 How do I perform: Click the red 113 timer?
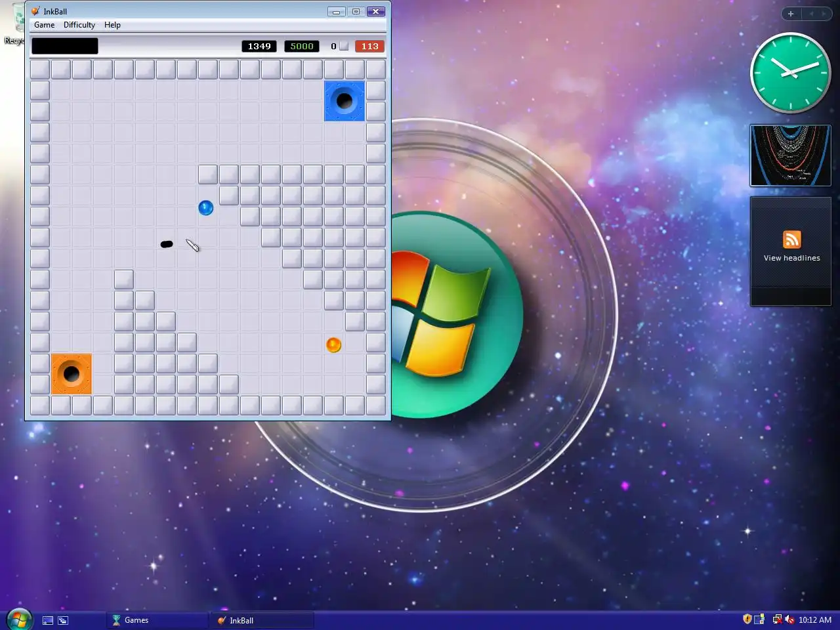tap(369, 46)
